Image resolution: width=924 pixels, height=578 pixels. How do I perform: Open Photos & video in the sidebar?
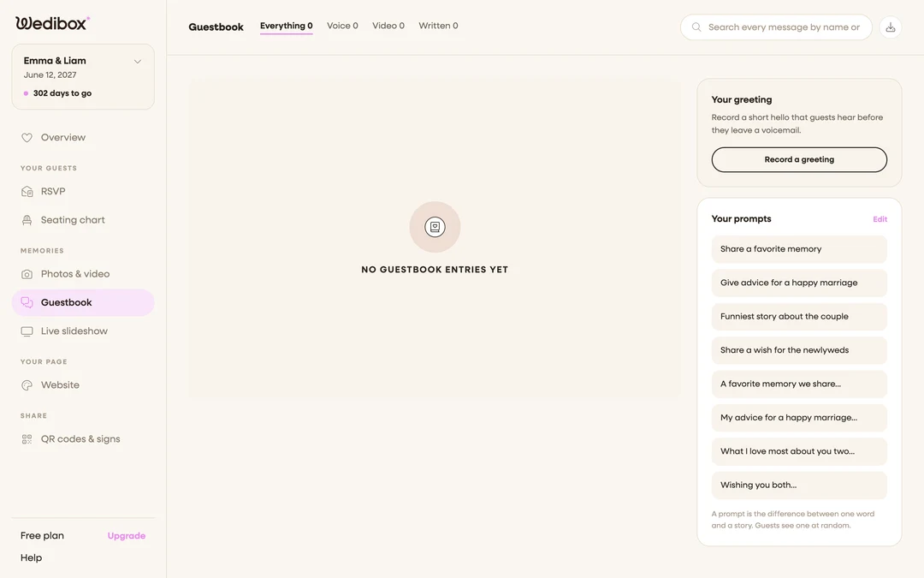pyautogui.click(x=83, y=274)
